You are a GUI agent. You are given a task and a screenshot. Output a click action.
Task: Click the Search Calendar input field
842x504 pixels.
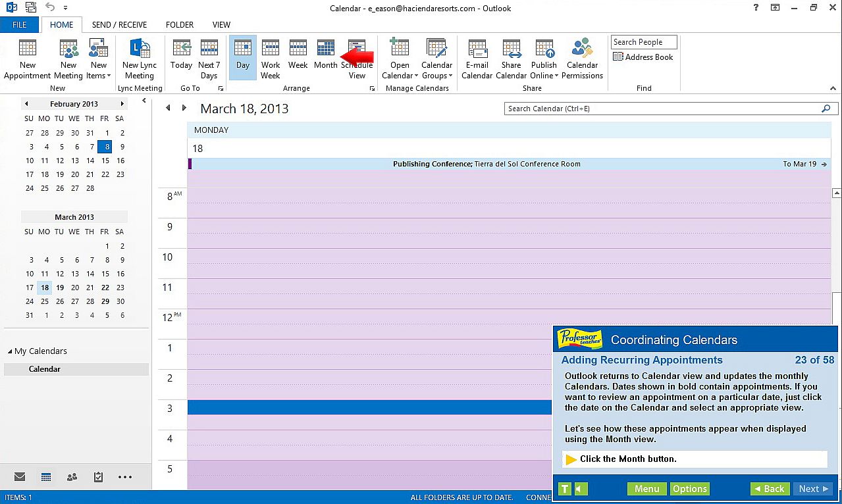[662, 109]
